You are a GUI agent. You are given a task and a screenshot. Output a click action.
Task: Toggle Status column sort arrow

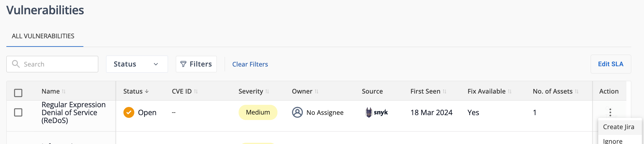[147, 91]
